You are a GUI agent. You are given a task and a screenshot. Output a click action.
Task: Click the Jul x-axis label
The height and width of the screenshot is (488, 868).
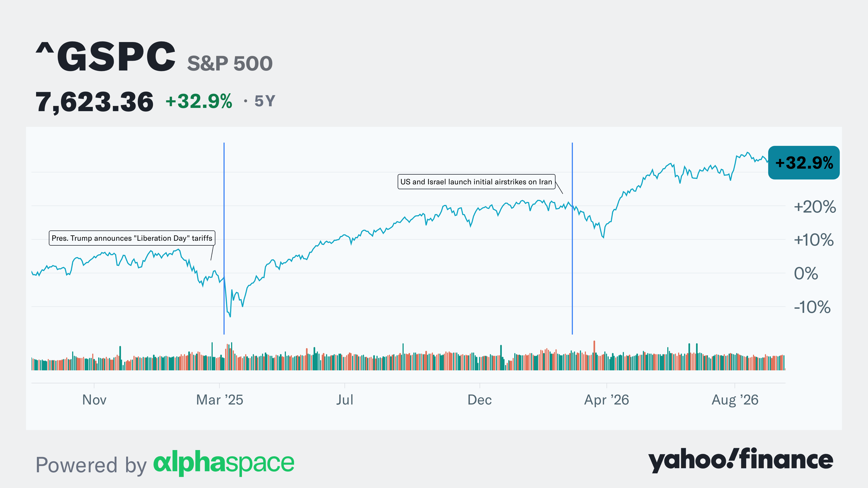pos(345,400)
